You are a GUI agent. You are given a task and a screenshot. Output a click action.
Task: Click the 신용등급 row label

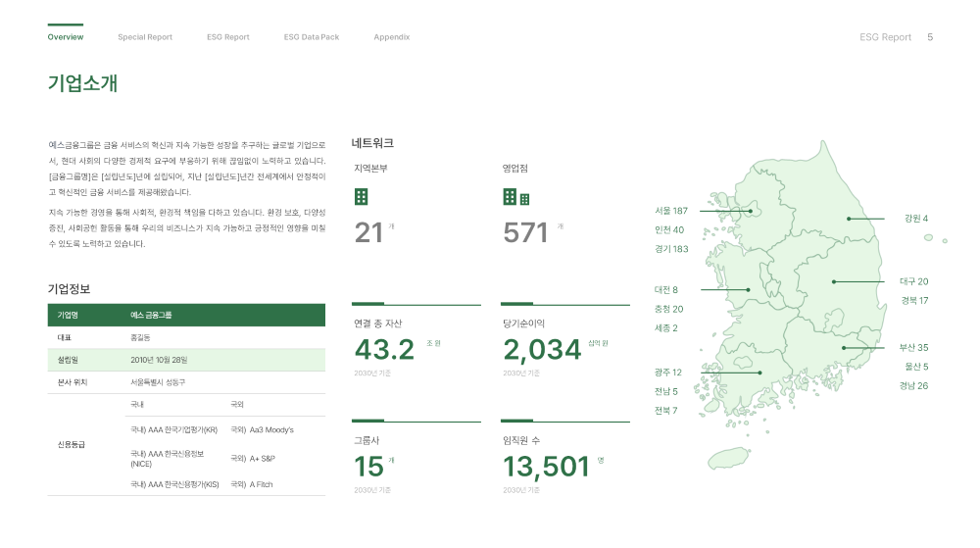tap(72, 445)
